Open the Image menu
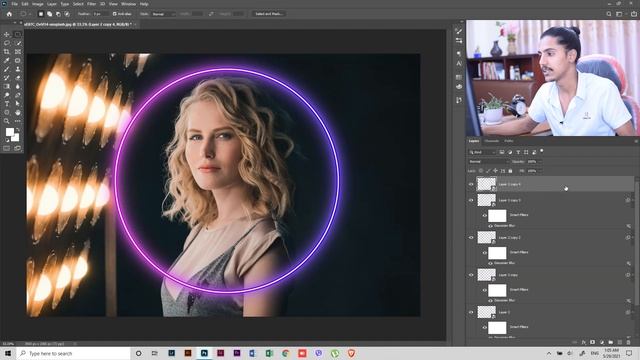 37,4
